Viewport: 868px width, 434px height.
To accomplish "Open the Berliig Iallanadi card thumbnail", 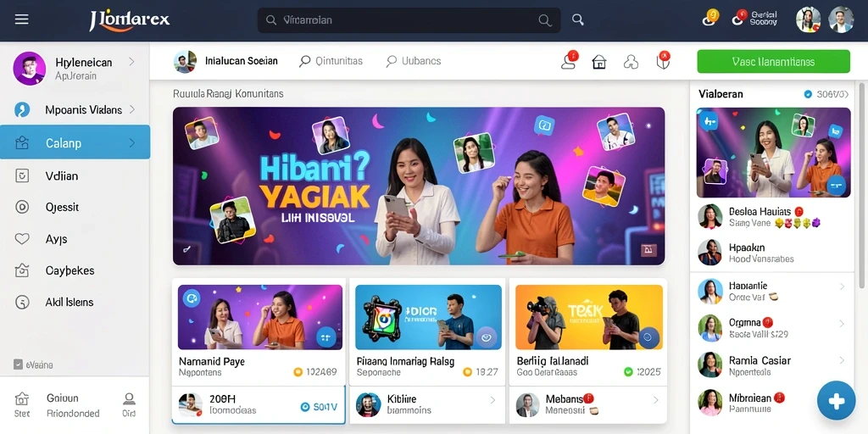I will (x=589, y=317).
